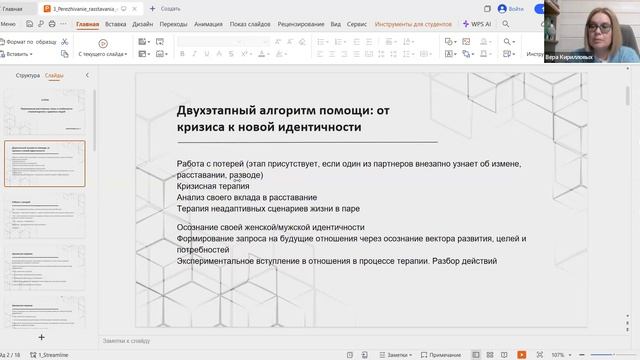Click the Cut scissors icon
This screenshot has width=640, height=360.
(x=64, y=42)
